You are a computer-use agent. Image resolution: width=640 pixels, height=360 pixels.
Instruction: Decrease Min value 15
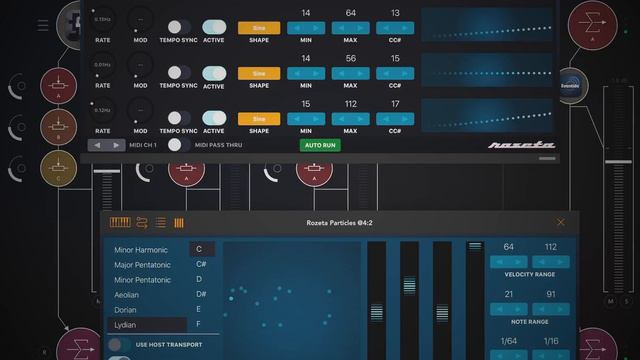click(x=297, y=119)
